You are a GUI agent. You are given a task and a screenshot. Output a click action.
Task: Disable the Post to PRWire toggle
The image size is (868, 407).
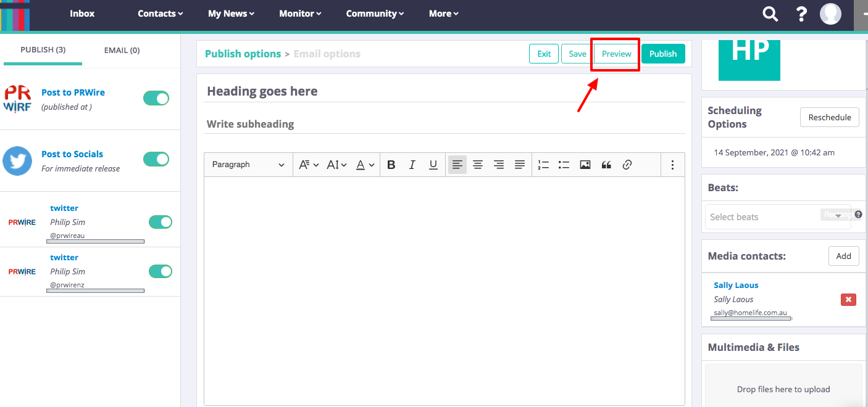(x=156, y=98)
